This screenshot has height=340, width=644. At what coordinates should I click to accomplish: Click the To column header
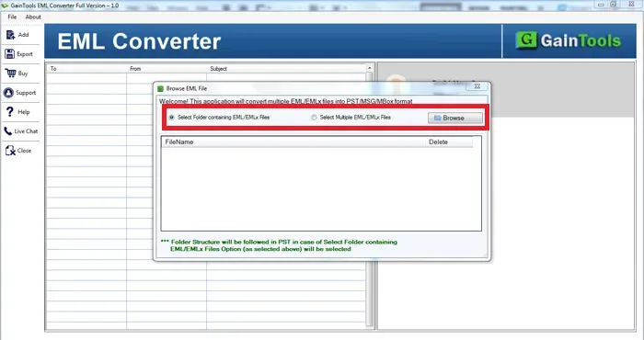tap(86, 69)
